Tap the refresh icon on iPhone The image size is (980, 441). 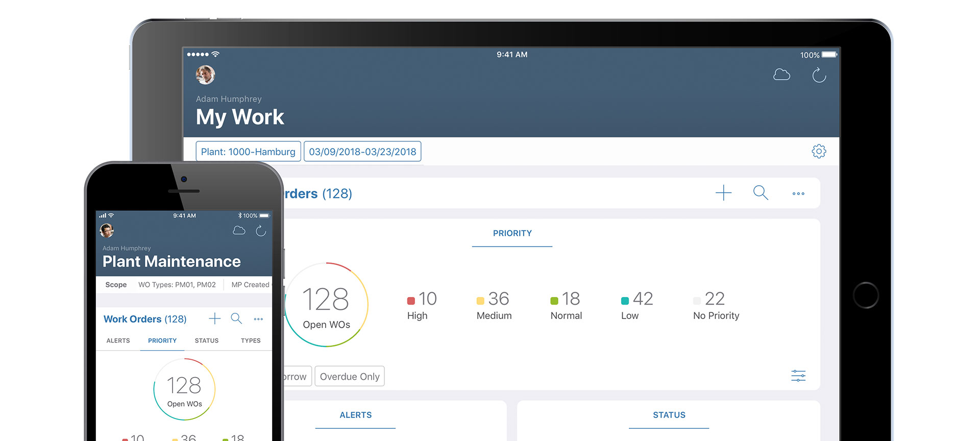click(x=261, y=231)
